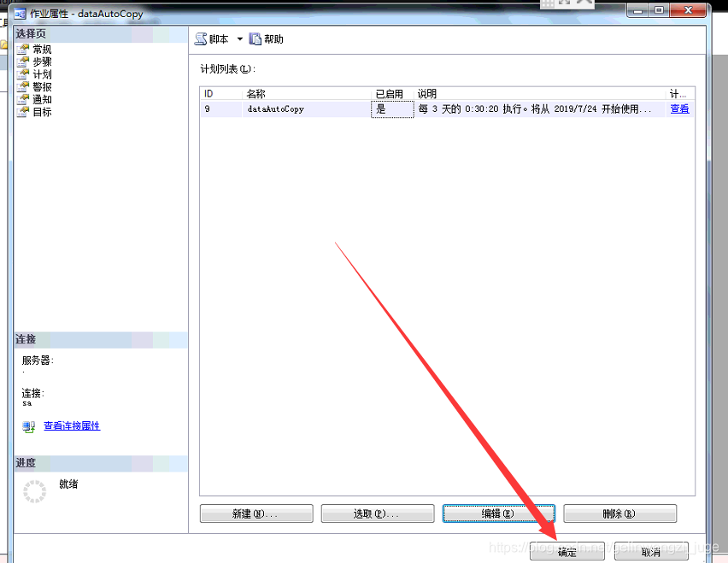Click the 就绪 progress status text

(68, 484)
